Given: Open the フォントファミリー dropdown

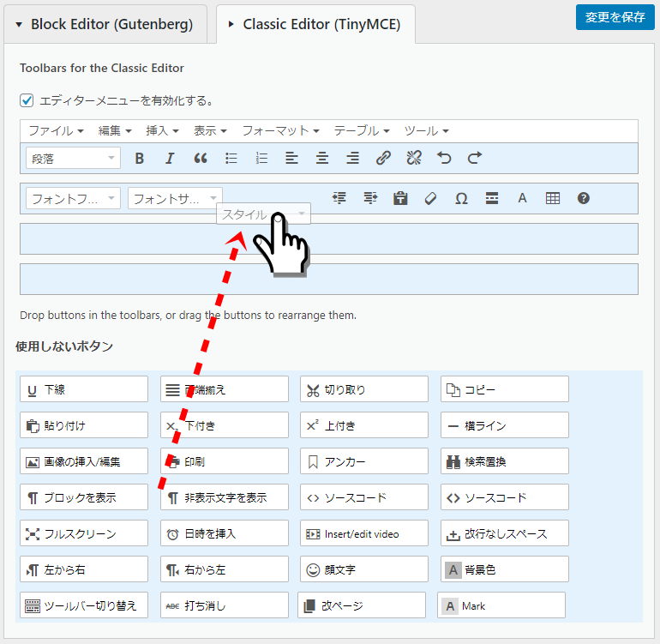Looking at the screenshot, I should coord(73,198).
